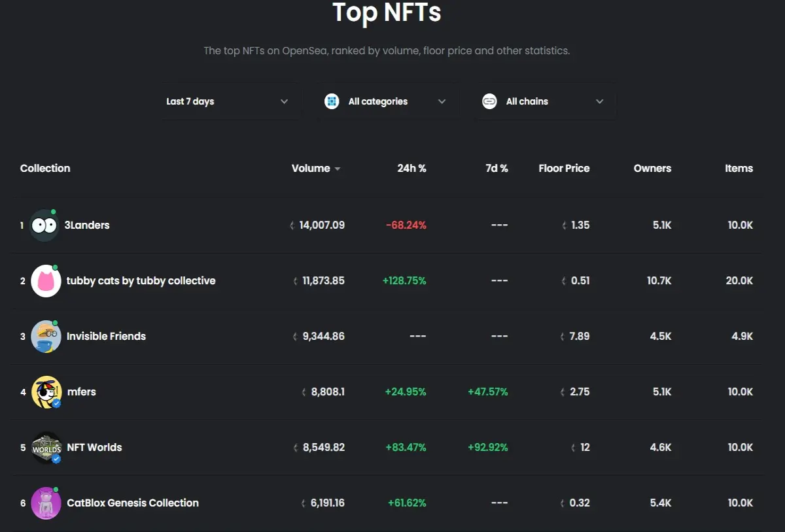Open the 3Landers collection avatar

tap(44, 225)
